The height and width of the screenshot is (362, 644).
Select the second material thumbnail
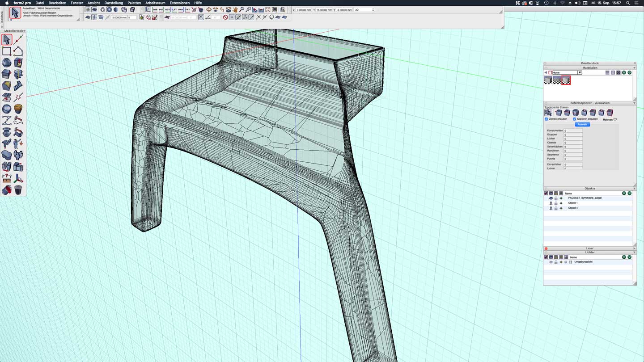(557, 80)
